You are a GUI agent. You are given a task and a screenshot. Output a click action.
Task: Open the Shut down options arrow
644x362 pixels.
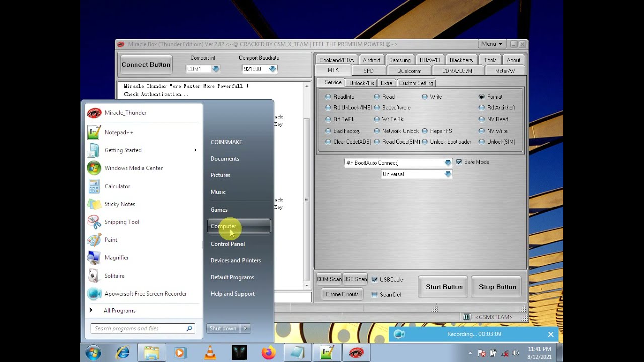click(245, 329)
